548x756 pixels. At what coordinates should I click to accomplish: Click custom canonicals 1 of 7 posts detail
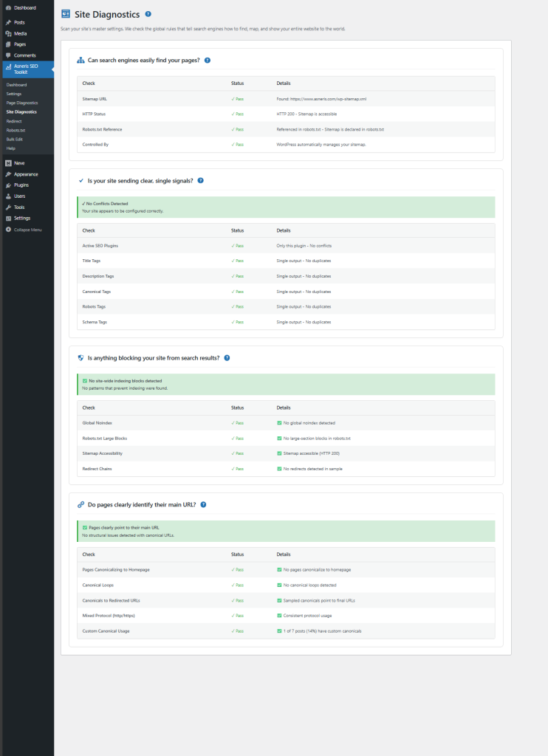[x=319, y=631]
